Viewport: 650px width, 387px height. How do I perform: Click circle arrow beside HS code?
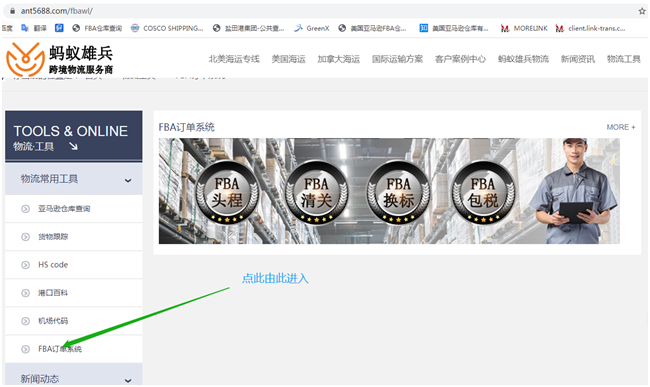(x=25, y=265)
